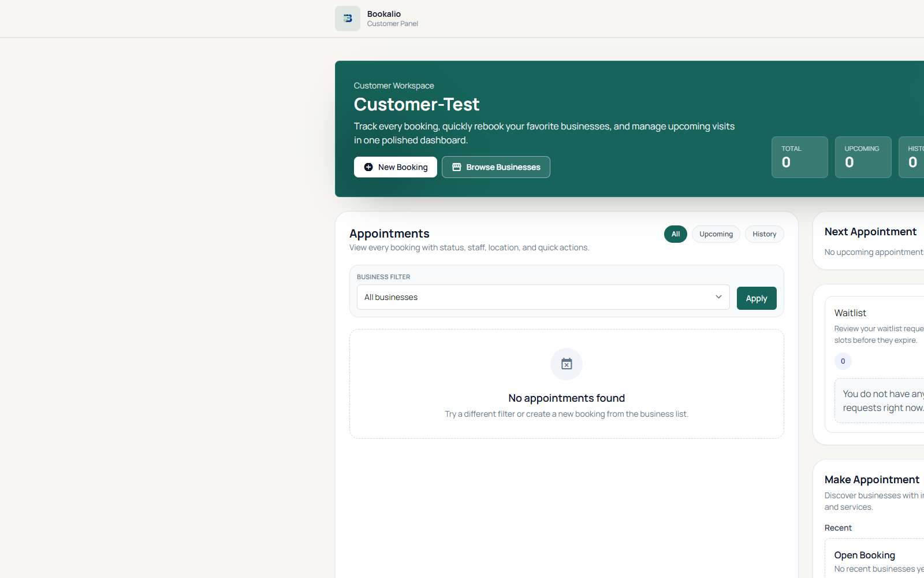Click the calendar-x icon above No appointments found
924x578 pixels.
click(567, 364)
